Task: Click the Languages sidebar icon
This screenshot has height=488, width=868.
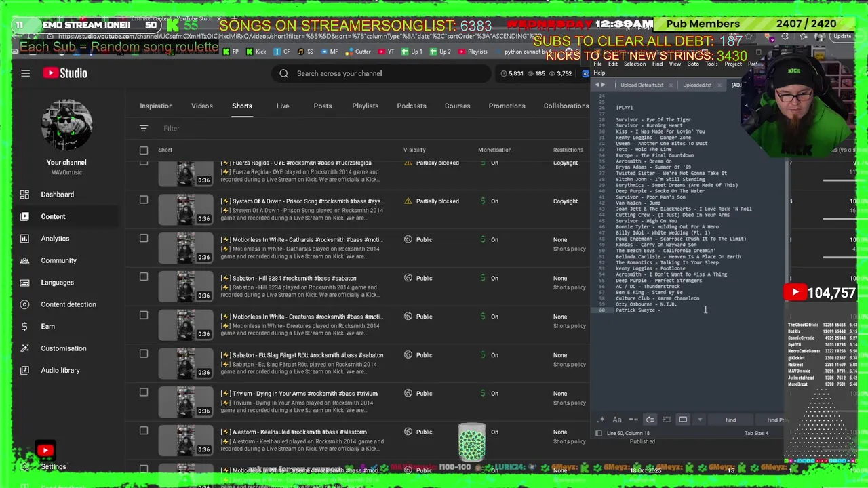Action: pyautogui.click(x=24, y=283)
